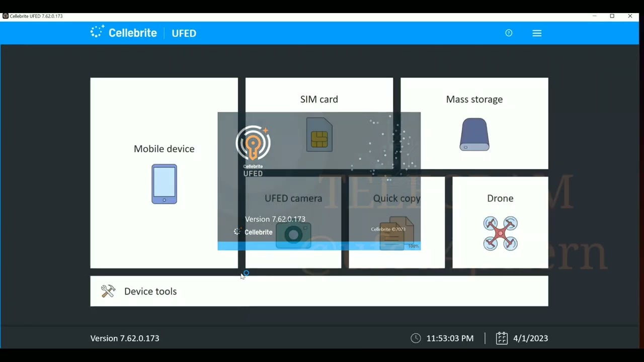The width and height of the screenshot is (644, 362).
Task: Click the clock icon in status bar
Action: 416,338
